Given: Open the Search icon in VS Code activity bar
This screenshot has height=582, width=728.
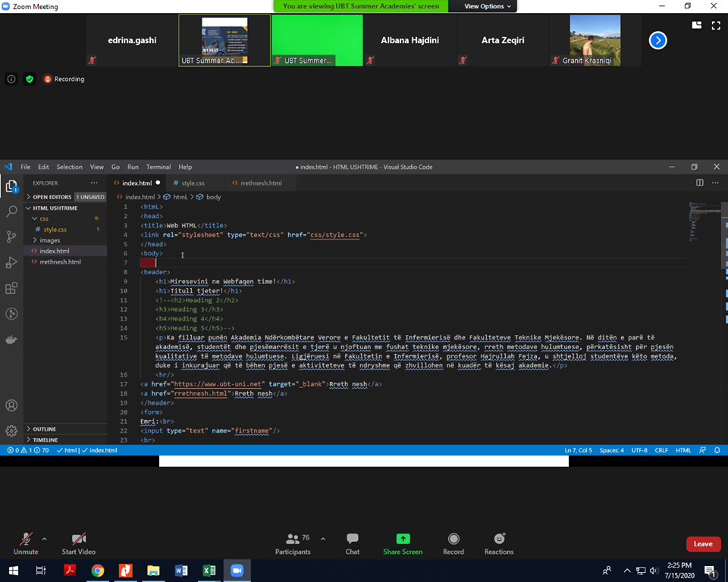Looking at the screenshot, I should (x=11, y=211).
